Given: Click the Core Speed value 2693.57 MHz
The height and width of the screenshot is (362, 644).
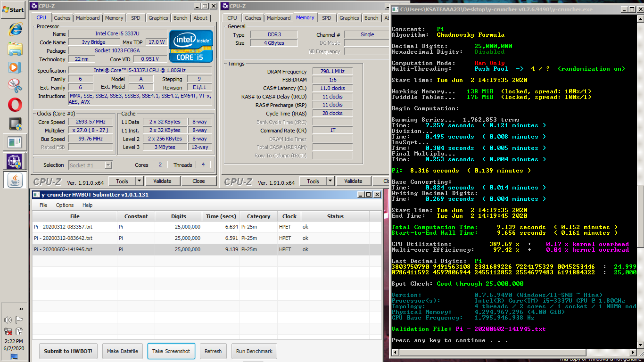Looking at the screenshot, I should click(91, 122).
